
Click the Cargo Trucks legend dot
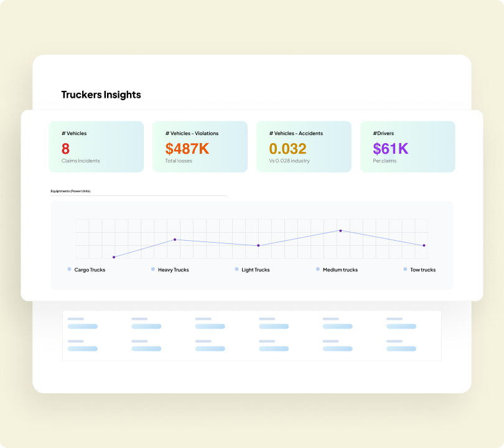pos(69,269)
